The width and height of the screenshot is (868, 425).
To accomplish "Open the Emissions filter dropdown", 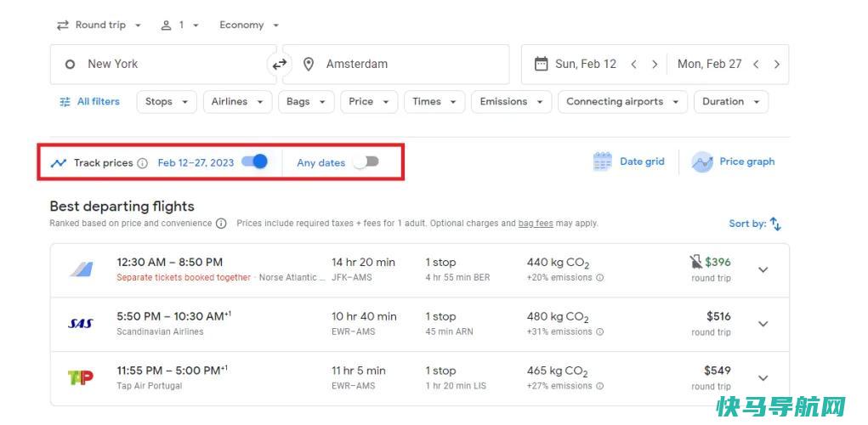I will click(x=512, y=102).
